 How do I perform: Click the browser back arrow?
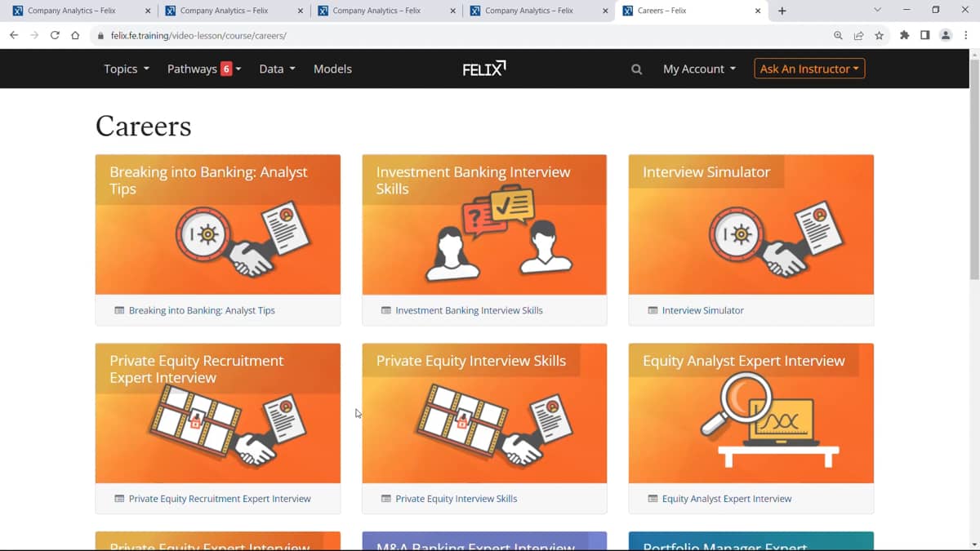(14, 35)
